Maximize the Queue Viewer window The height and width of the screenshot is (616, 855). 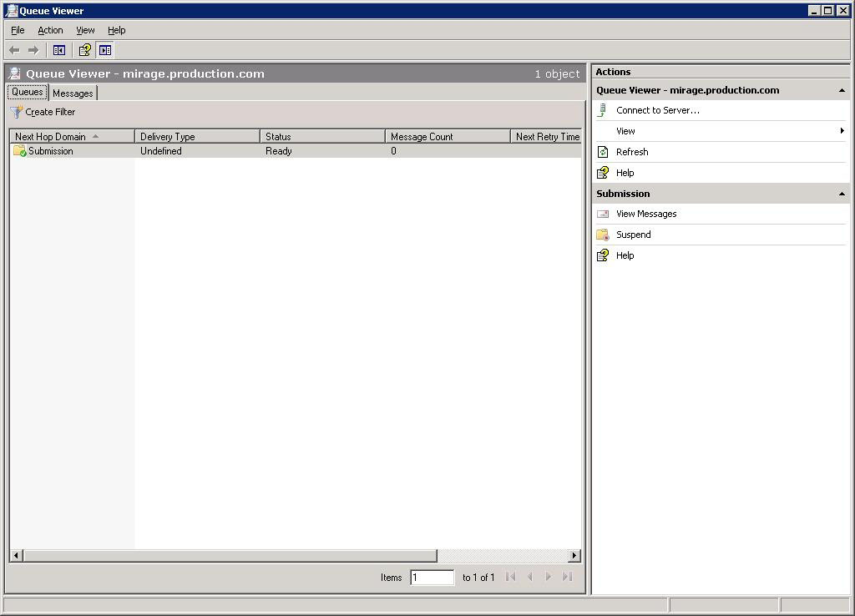tap(827, 10)
